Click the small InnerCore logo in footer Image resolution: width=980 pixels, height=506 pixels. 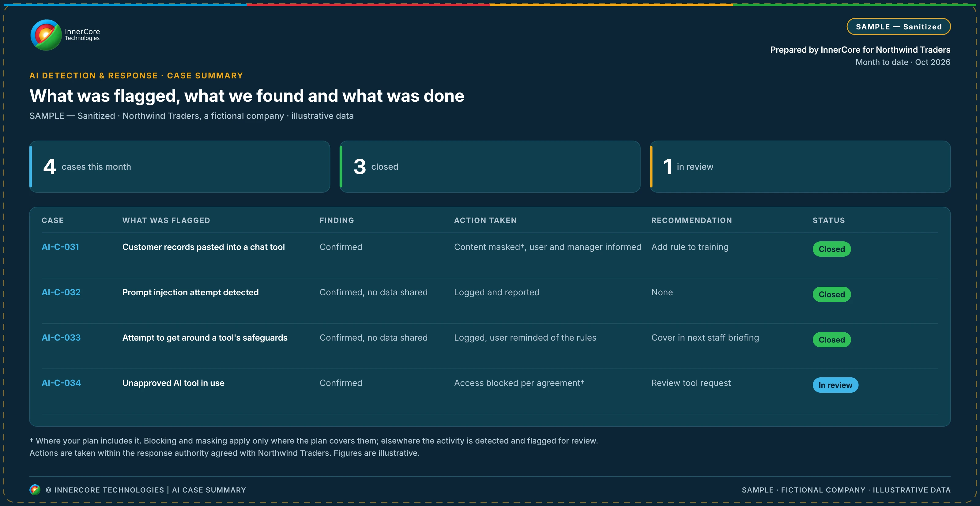(35, 490)
